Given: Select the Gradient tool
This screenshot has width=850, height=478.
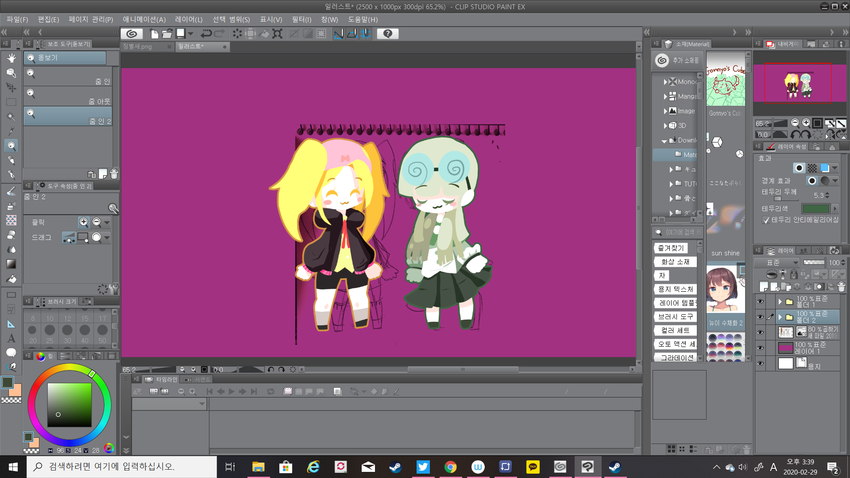Looking at the screenshot, I should click(11, 264).
